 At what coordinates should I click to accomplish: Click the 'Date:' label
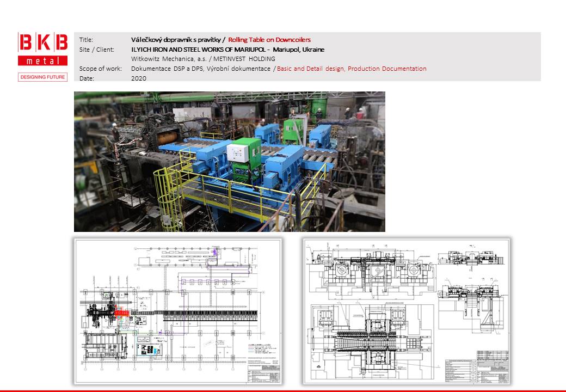tap(87, 78)
